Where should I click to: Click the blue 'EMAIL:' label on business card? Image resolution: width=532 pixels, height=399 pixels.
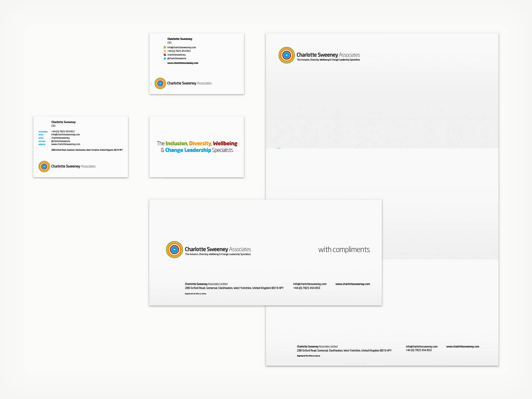tap(41, 135)
